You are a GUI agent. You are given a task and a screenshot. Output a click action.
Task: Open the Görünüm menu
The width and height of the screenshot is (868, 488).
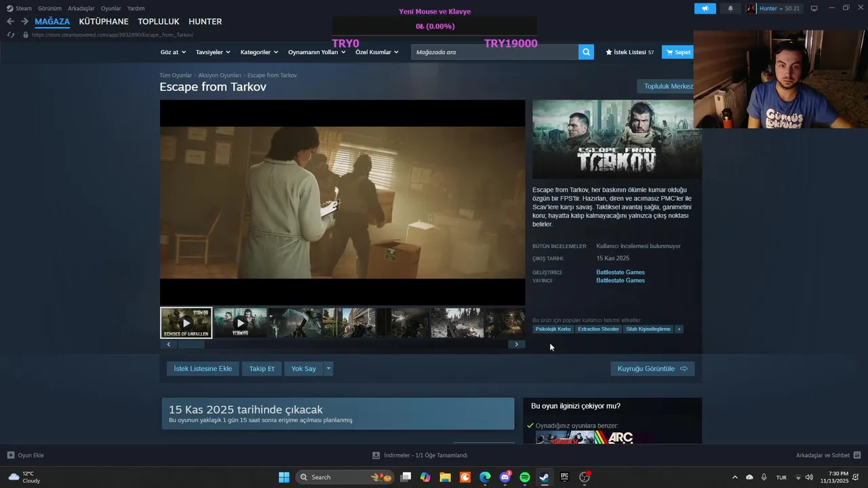pyautogui.click(x=50, y=8)
